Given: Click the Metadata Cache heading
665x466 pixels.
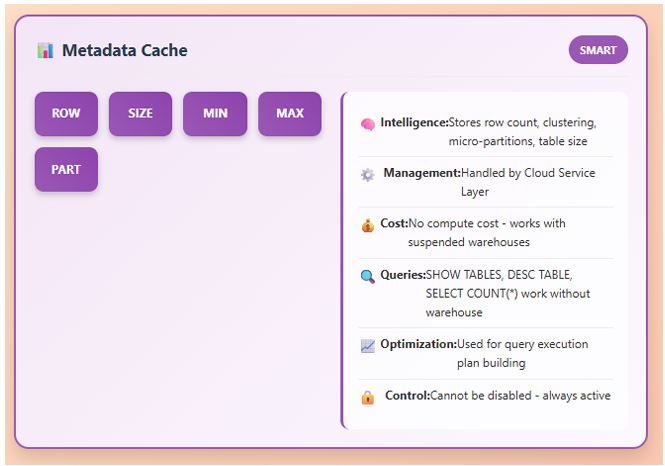Looking at the screenshot, I should tap(124, 50).
